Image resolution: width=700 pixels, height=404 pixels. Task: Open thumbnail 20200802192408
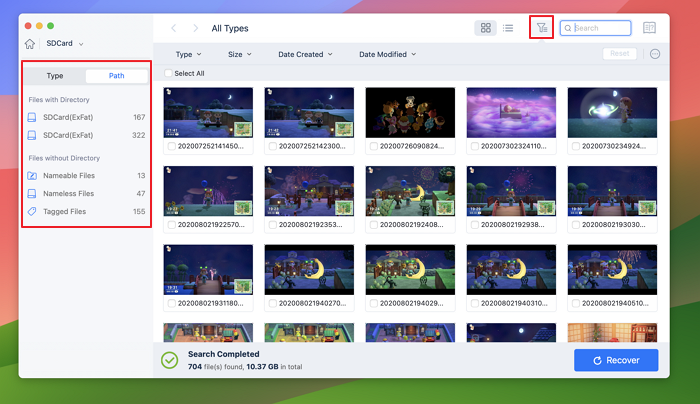(410, 191)
